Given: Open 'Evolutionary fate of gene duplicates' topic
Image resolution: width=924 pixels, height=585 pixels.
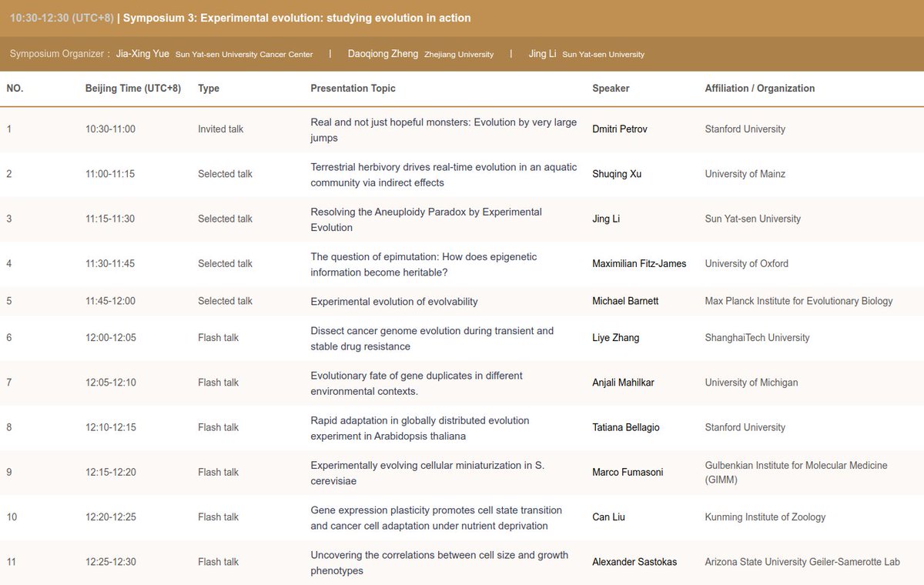Looking at the screenshot, I should [x=417, y=383].
